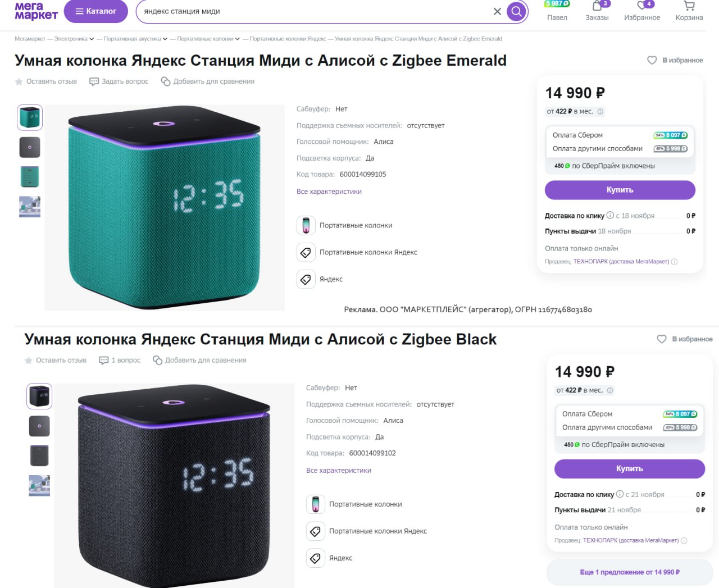This screenshot has width=719, height=588.
Task: Click the magnifier search button in search bar
Action: click(x=516, y=11)
